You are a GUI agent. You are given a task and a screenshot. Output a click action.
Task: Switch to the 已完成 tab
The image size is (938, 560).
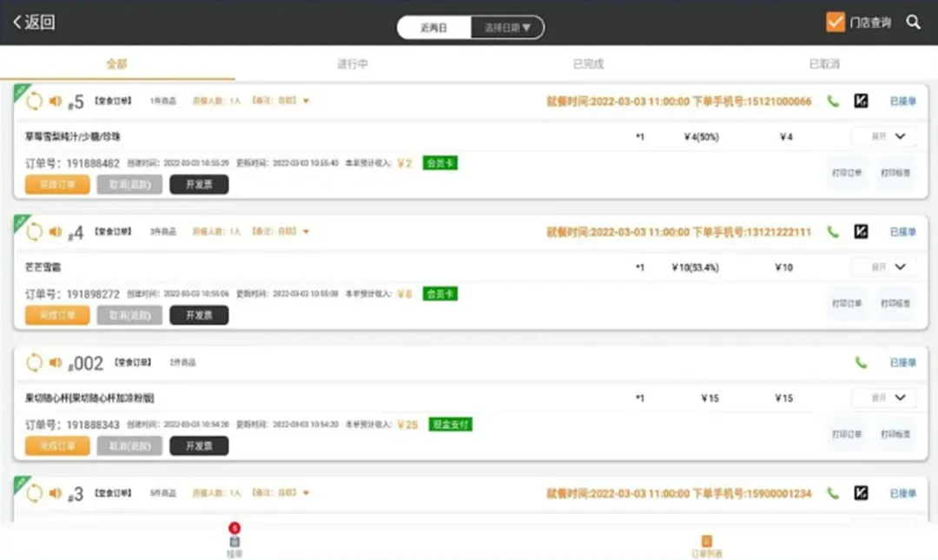[x=588, y=64]
